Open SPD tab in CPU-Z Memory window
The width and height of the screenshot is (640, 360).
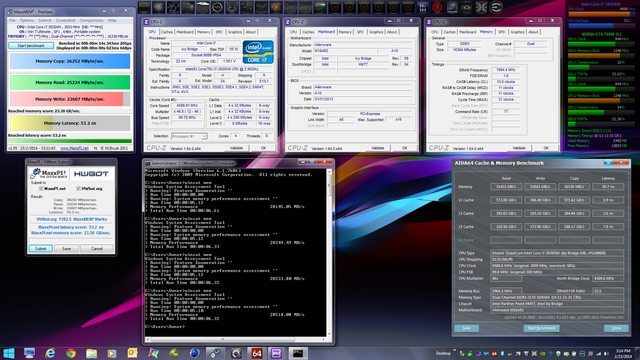[x=502, y=32]
